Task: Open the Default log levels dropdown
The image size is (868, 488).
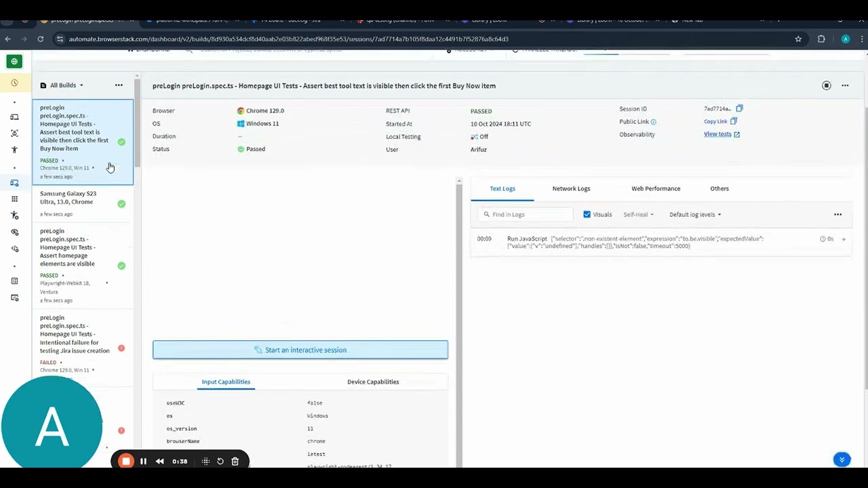Action: point(695,214)
